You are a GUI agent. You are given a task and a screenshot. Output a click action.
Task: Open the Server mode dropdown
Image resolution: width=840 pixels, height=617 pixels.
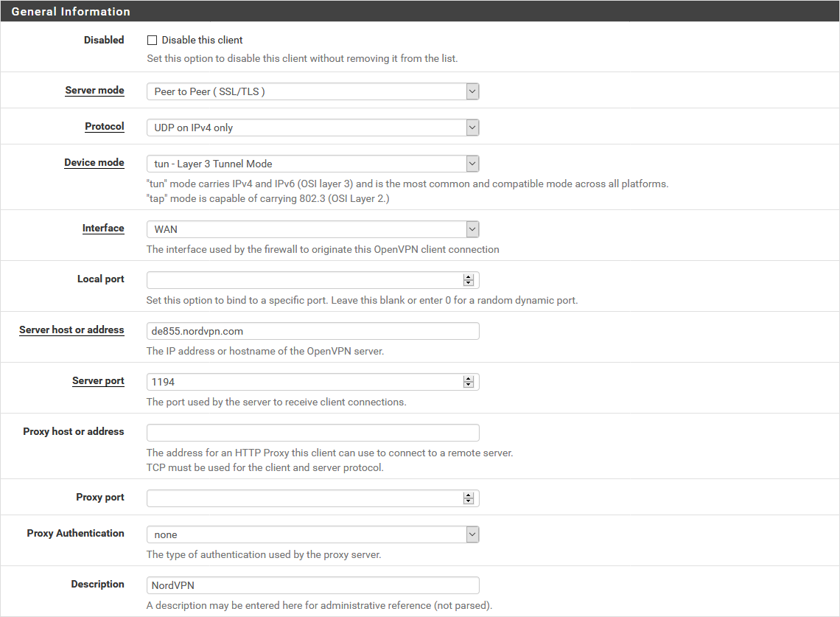coord(312,91)
